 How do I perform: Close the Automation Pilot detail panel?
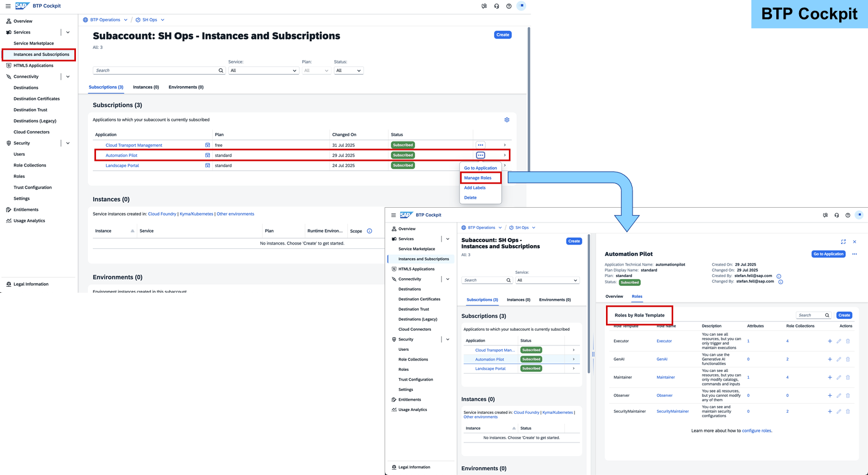(x=854, y=242)
